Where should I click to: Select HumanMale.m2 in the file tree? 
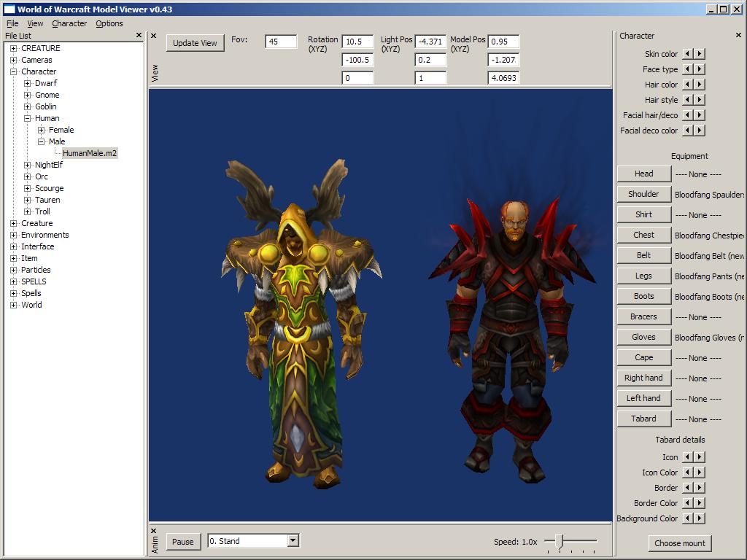pos(90,153)
